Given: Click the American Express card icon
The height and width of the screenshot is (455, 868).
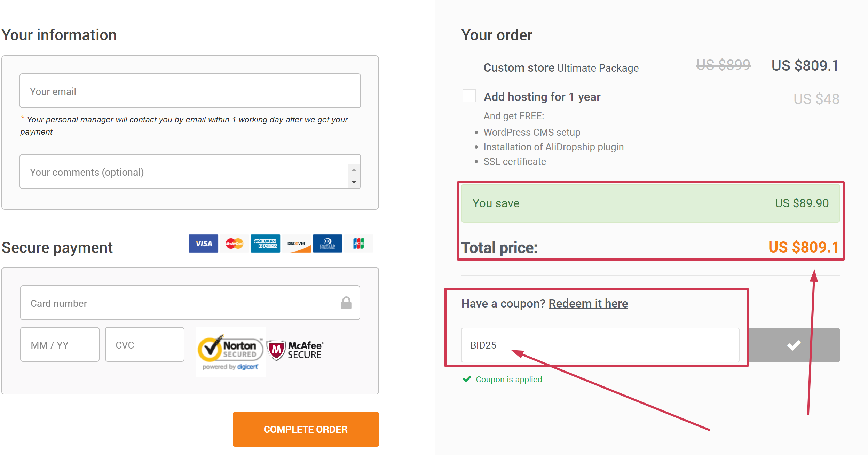Looking at the screenshot, I should coord(265,244).
